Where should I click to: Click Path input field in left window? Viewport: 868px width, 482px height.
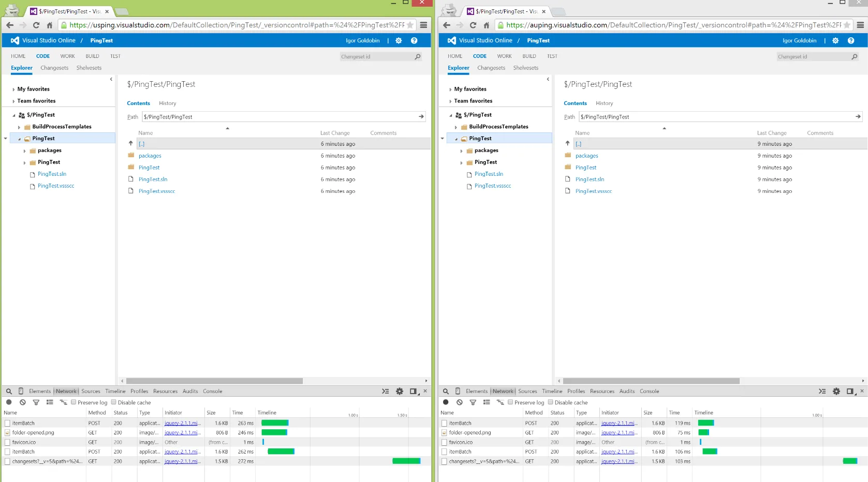click(x=280, y=117)
